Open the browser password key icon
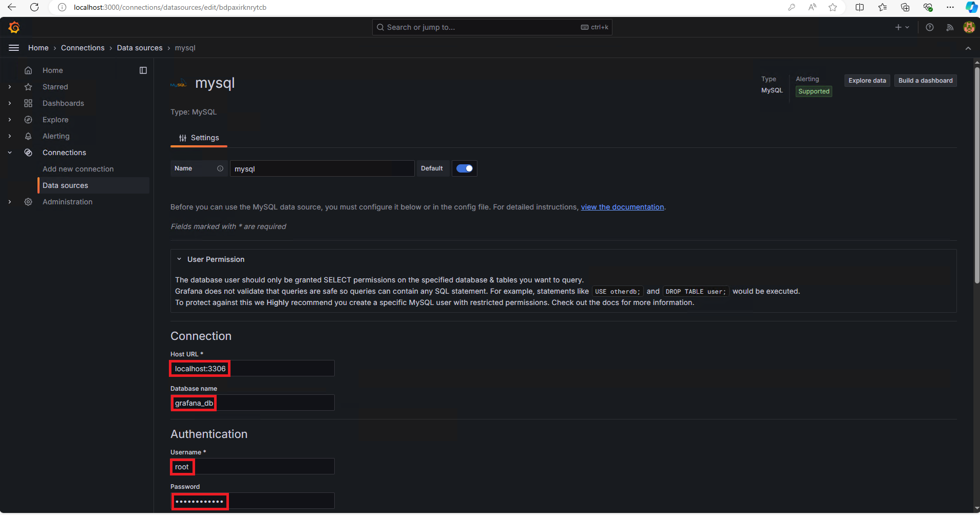Viewport: 980px width, 515px height. [792, 7]
